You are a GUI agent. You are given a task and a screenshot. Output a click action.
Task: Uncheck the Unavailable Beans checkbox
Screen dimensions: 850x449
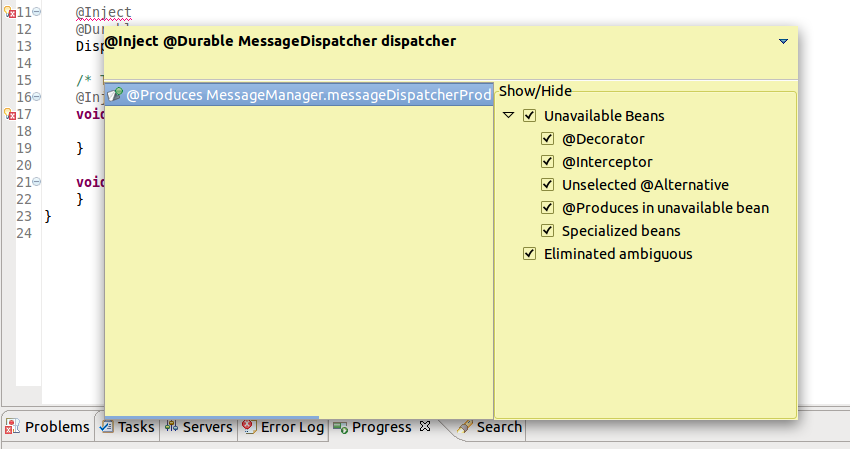[x=530, y=116]
